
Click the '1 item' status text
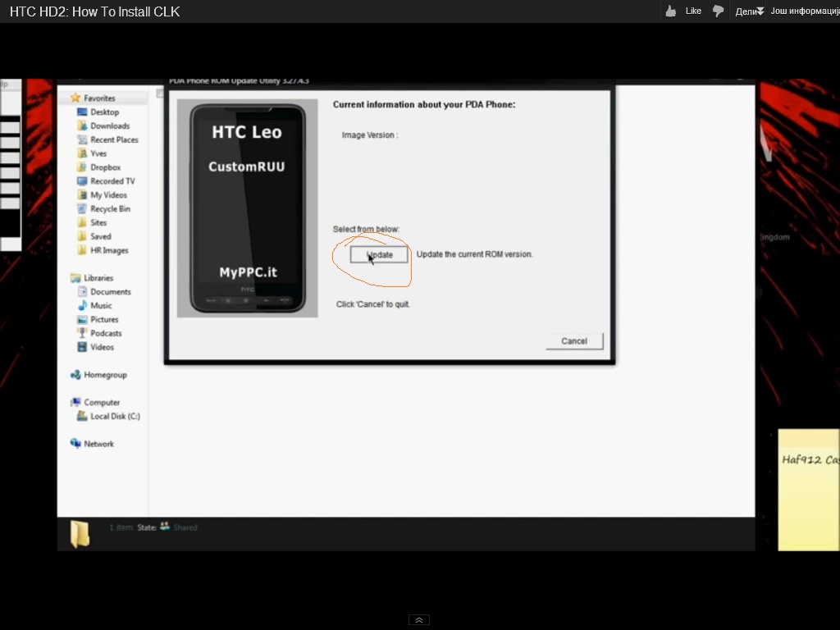121,527
